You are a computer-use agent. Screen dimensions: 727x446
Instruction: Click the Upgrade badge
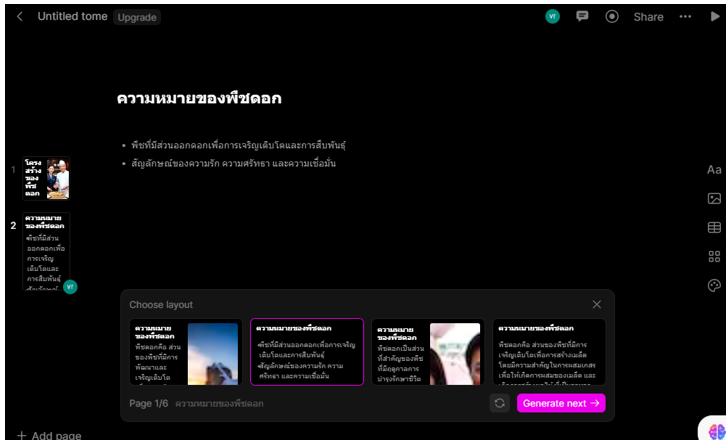(x=137, y=17)
